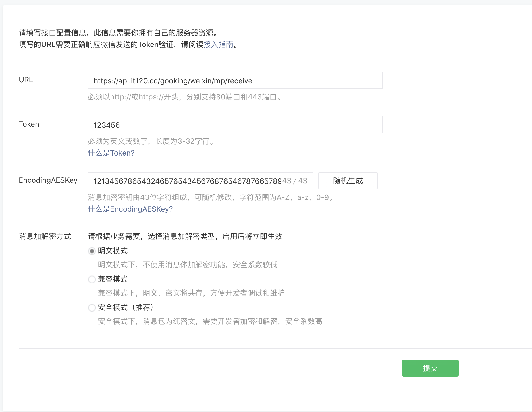Click the EncodingAESKey field label
The image size is (532, 412).
(x=48, y=180)
